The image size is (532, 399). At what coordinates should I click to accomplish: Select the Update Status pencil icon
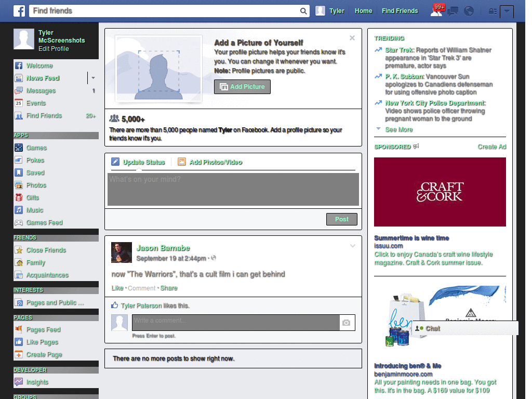115,162
